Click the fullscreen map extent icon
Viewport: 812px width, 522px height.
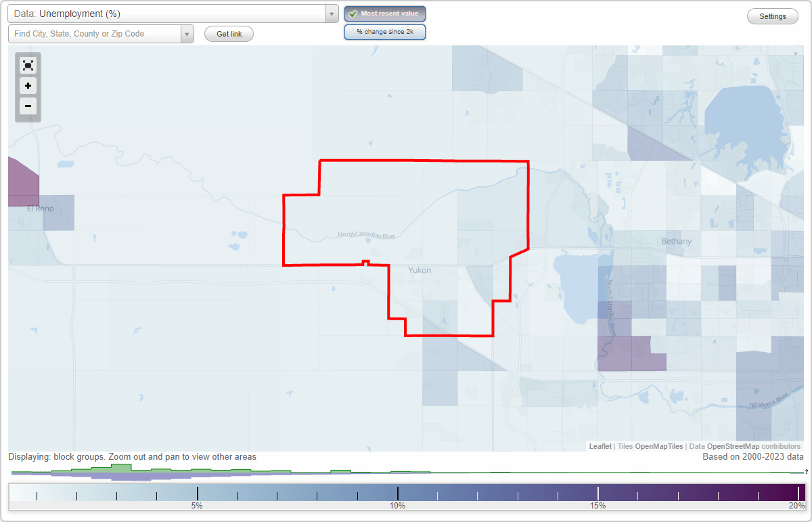point(28,65)
